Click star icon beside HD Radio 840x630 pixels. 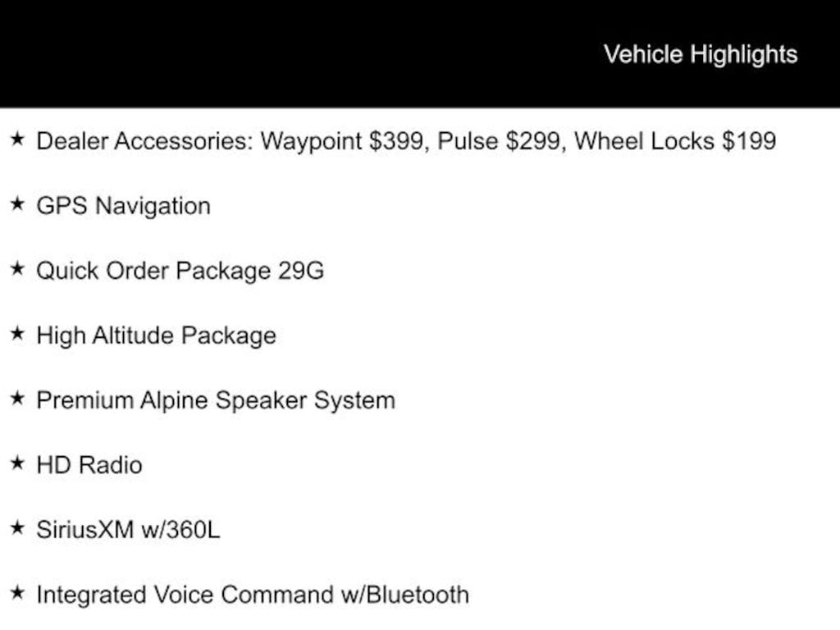pyautogui.click(x=18, y=463)
